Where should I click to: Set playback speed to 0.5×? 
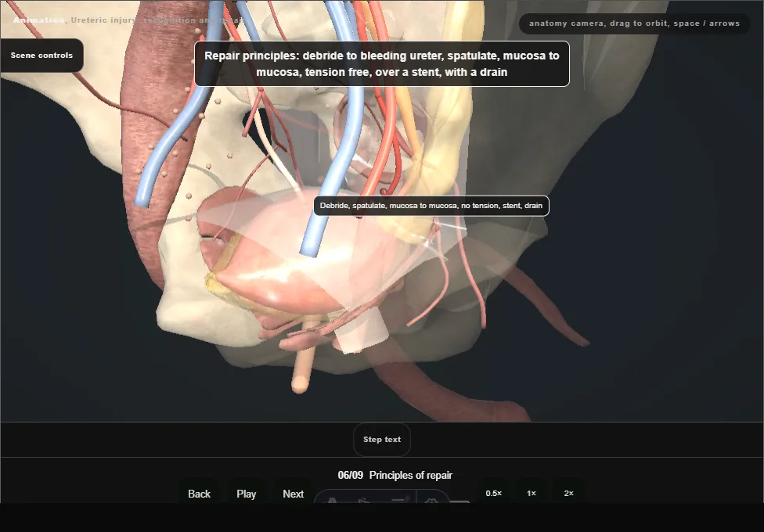(494, 493)
